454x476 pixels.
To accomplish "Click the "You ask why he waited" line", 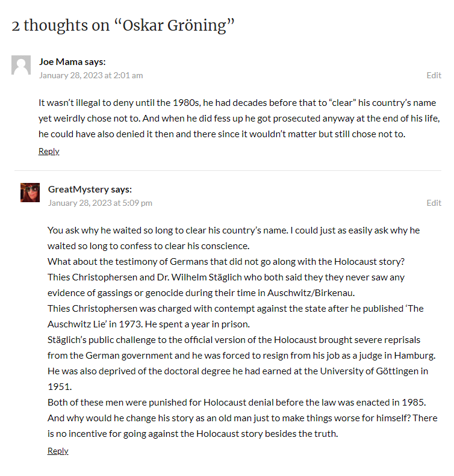I will click(234, 230).
